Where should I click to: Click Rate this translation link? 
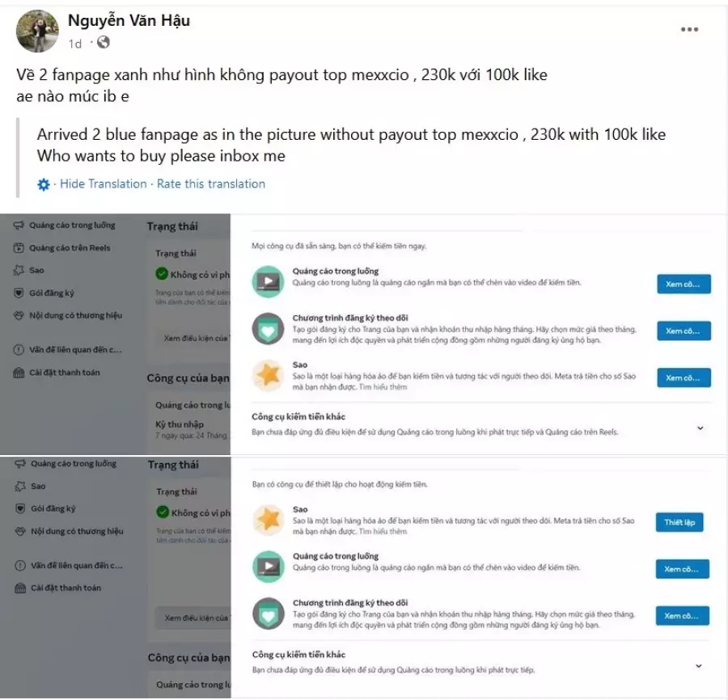tap(211, 183)
